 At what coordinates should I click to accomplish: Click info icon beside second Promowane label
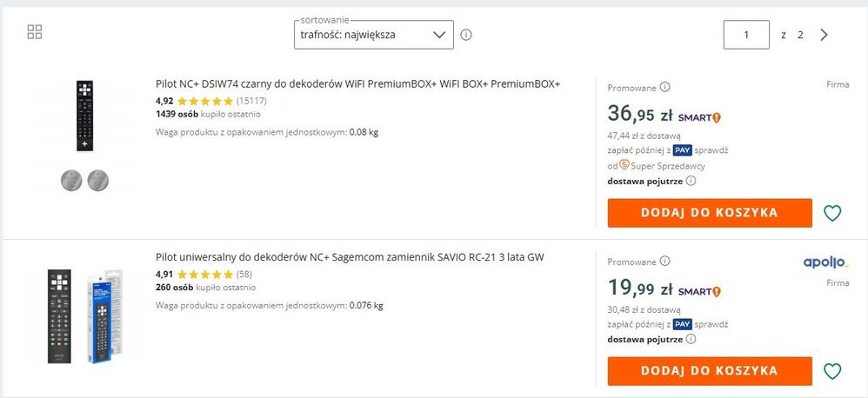665,262
